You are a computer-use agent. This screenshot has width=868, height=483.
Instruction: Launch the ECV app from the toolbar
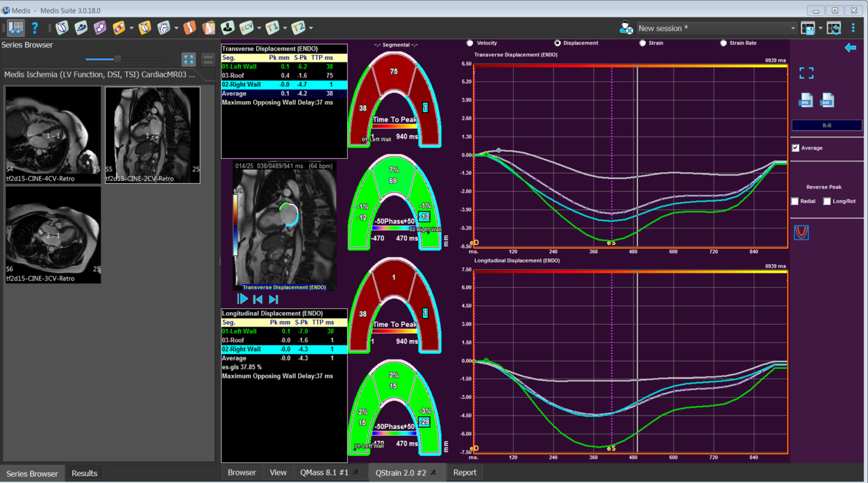pyautogui.click(x=246, y=28)
